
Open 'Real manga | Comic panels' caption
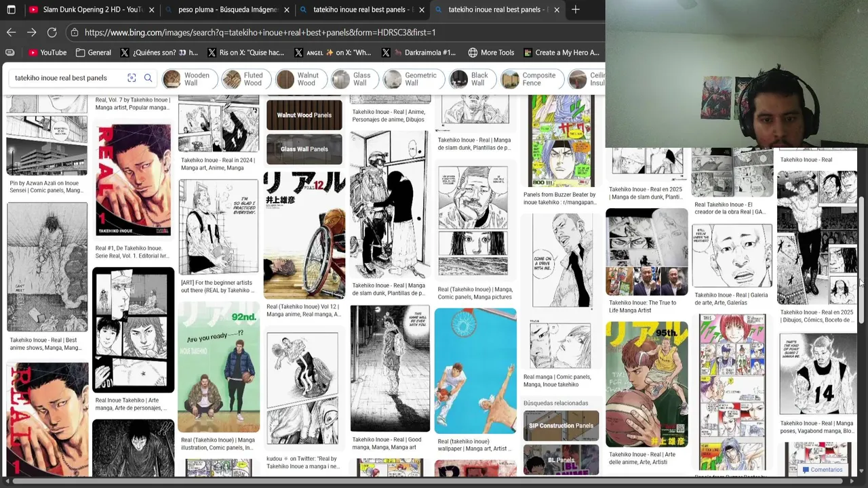[557, 380]
